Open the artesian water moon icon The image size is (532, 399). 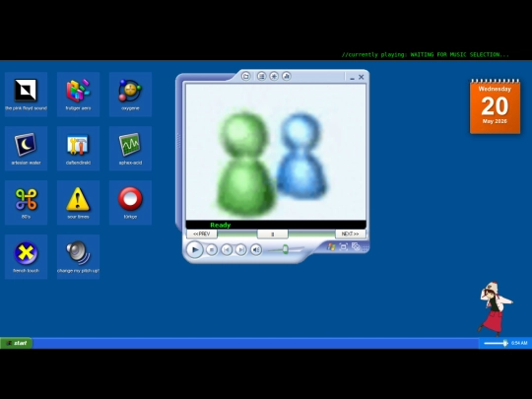point(27,148)
